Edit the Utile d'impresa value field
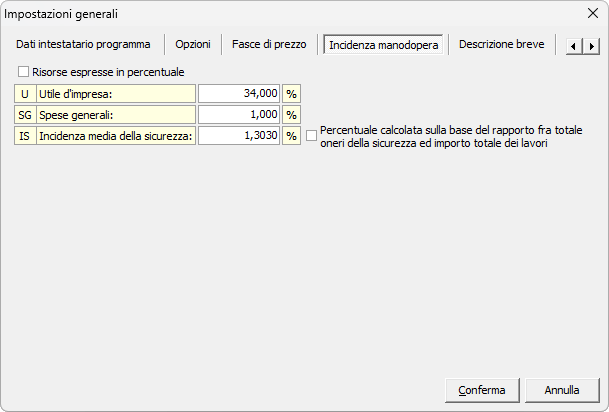This screenshot has height=412, width=609. point(239,93)
